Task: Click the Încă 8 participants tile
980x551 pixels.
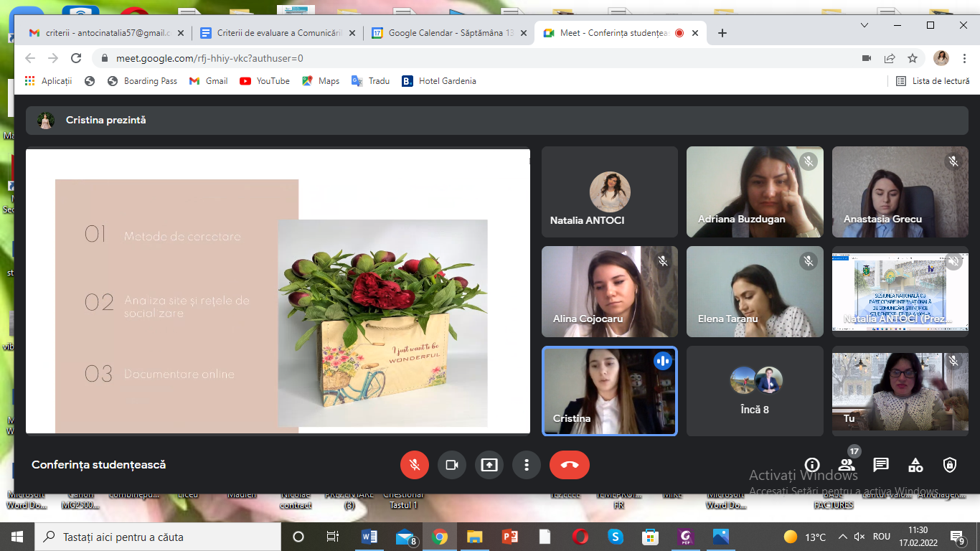Action: point(755,391)
